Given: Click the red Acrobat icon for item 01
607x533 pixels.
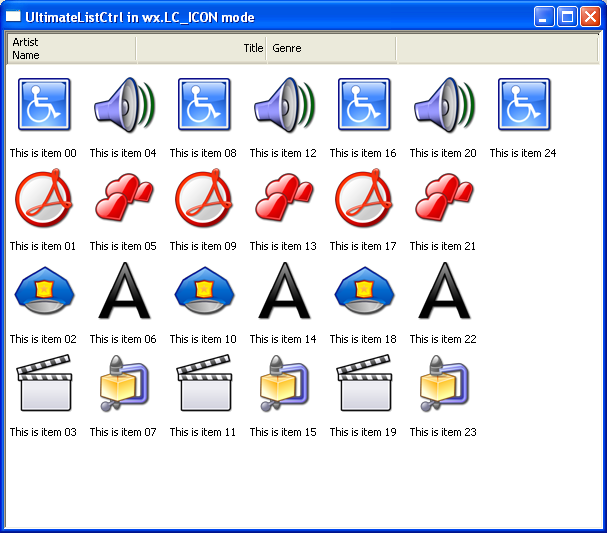Looking at the screenshot, I should coord(44,198).
